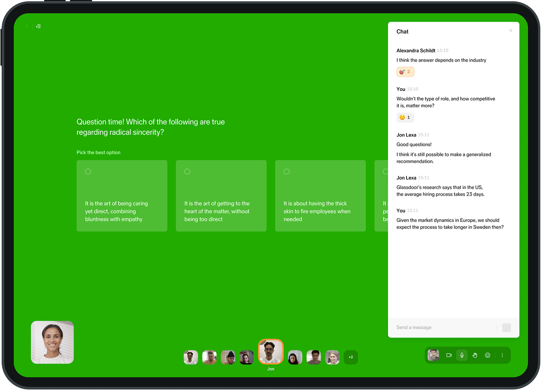Image resolution: width=542 pixels, height=392 pixels.
Task: Toggle the camera icon in the call toolbar
Action: (449, 355)
